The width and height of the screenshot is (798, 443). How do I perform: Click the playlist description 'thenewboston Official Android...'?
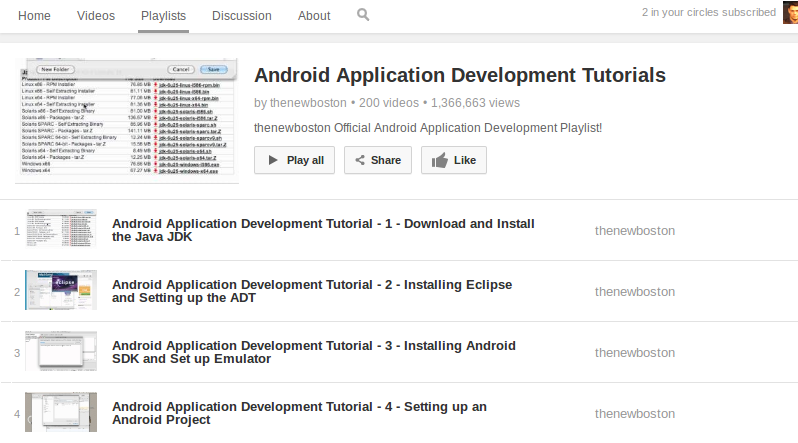pyautogui.click(x=428, y=128)
